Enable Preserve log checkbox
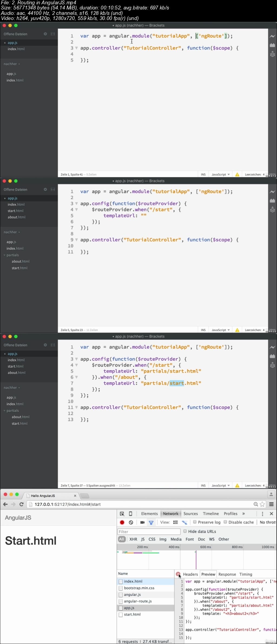 pyautogui.click(x=195, y=522)
